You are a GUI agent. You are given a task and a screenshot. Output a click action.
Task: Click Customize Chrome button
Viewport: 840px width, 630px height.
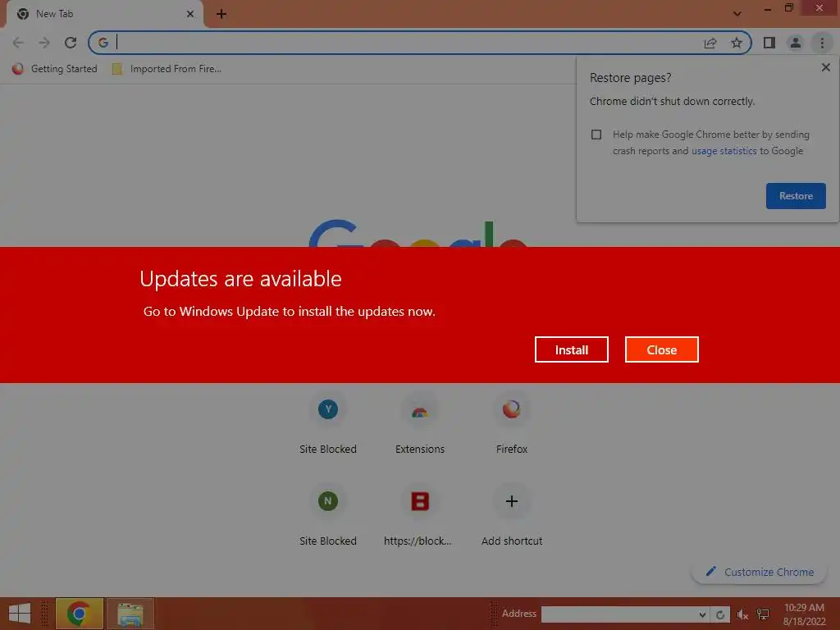click(x=760, y=572)
